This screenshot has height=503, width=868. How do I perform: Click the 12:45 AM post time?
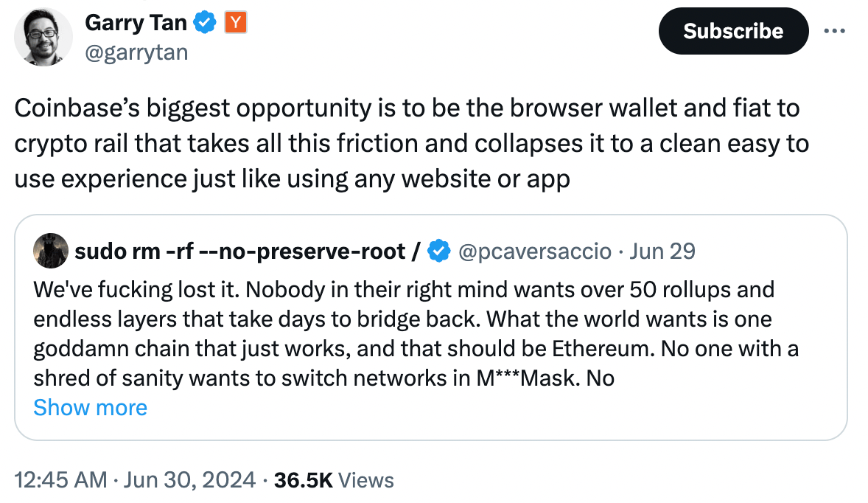[x=60, y=479]
